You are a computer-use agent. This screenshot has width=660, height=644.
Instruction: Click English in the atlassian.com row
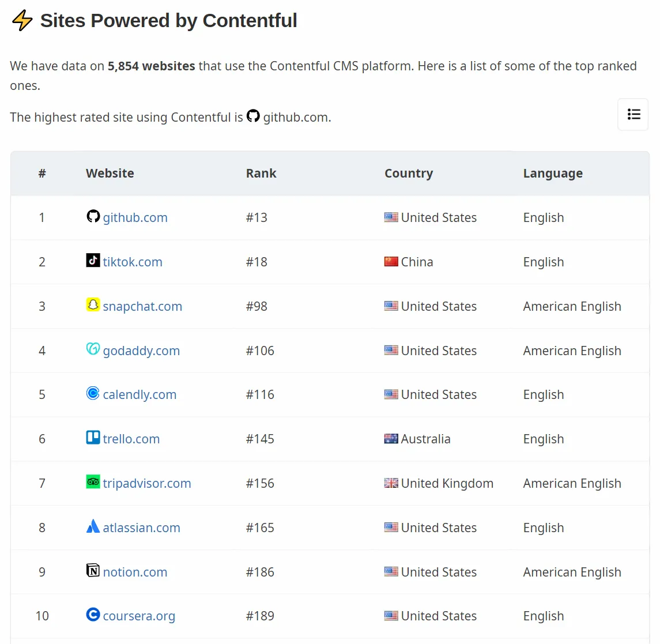544,528
